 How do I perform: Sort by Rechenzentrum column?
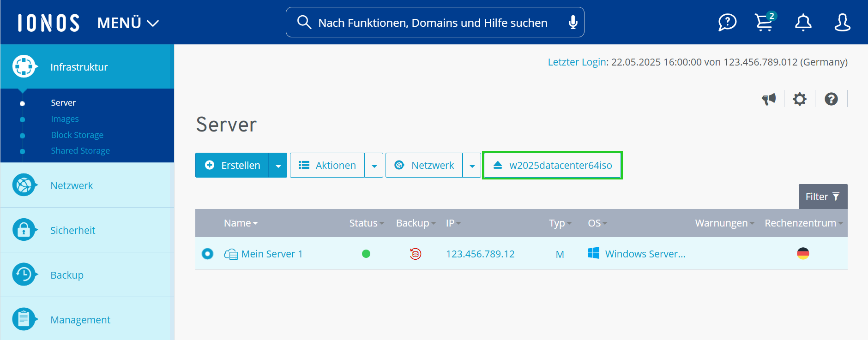click(x=804, y=223)
